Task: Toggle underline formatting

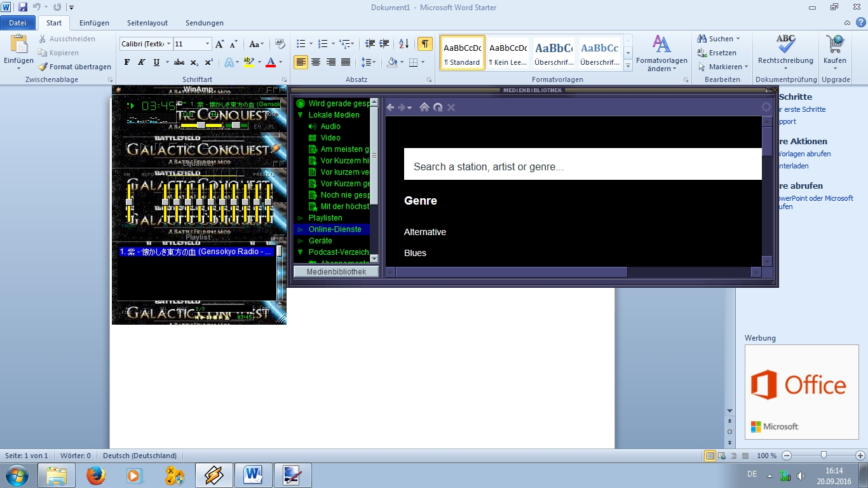Action: (x=156, y=62)
